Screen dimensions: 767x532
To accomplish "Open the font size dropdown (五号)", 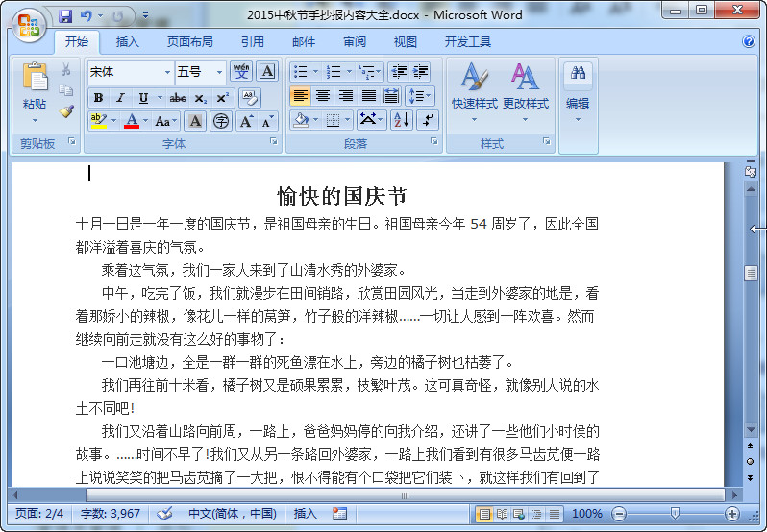I will (219, 72).
